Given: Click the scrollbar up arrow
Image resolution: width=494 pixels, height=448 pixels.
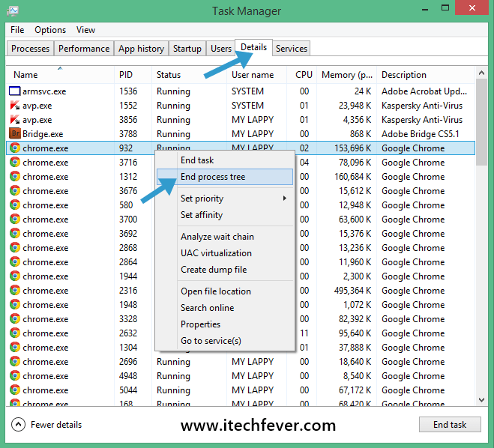Looking at the screenshot, I should 481,73.
